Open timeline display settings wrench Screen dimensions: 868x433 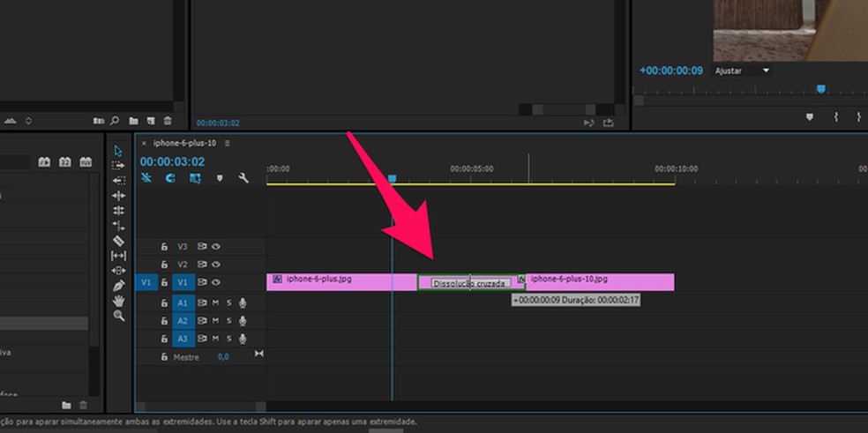tap(243, 178)
